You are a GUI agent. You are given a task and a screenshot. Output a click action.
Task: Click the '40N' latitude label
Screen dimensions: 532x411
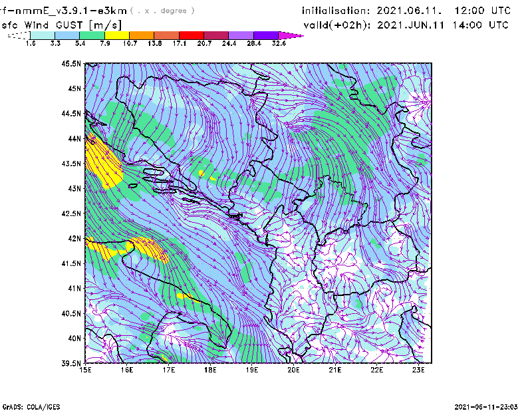tap(74, 339)
